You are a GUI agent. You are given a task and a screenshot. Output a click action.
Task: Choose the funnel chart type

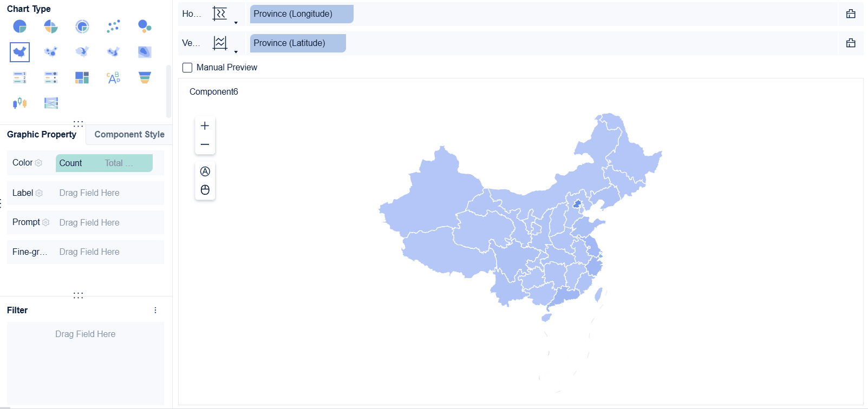145,77
